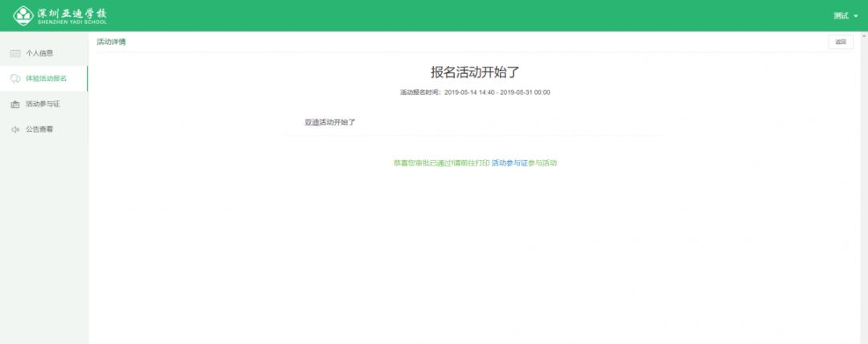
Task: Open the 个人信息 menu item
Action: pyautogui.click(x=43, y=54)
